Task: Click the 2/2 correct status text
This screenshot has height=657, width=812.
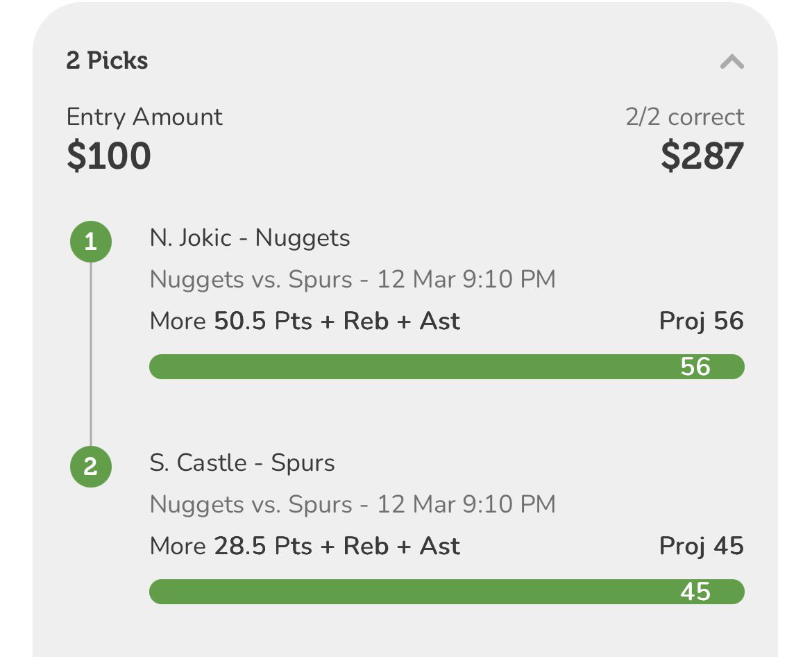Action: pyautogui.click(x=684, y=117)
